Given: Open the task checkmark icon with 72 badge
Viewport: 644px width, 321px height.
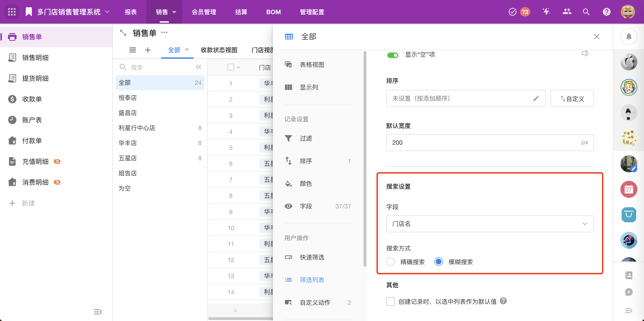Looking at the screenshot, I should [x=513, y=12].
